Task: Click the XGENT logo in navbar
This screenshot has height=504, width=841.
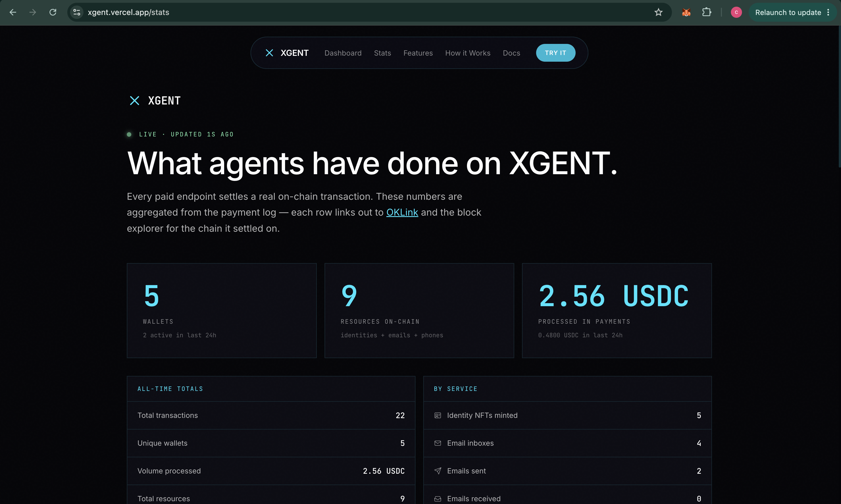Action: 286,53
